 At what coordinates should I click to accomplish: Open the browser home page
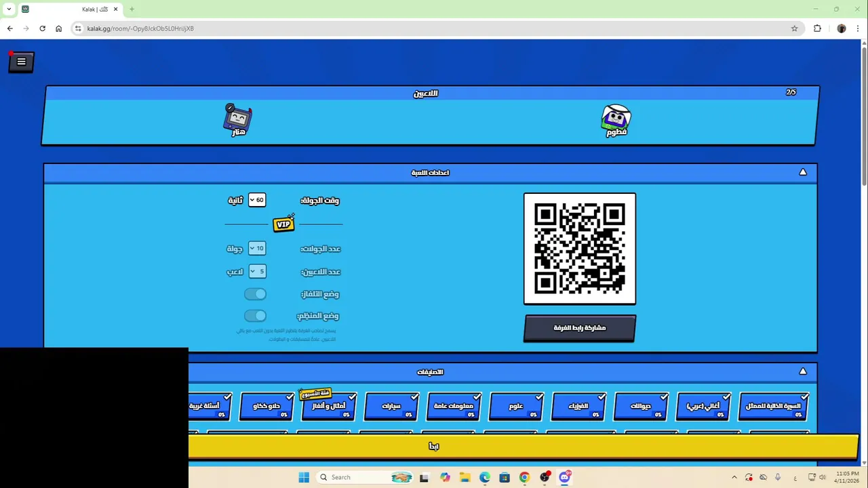tap(58, 28)
